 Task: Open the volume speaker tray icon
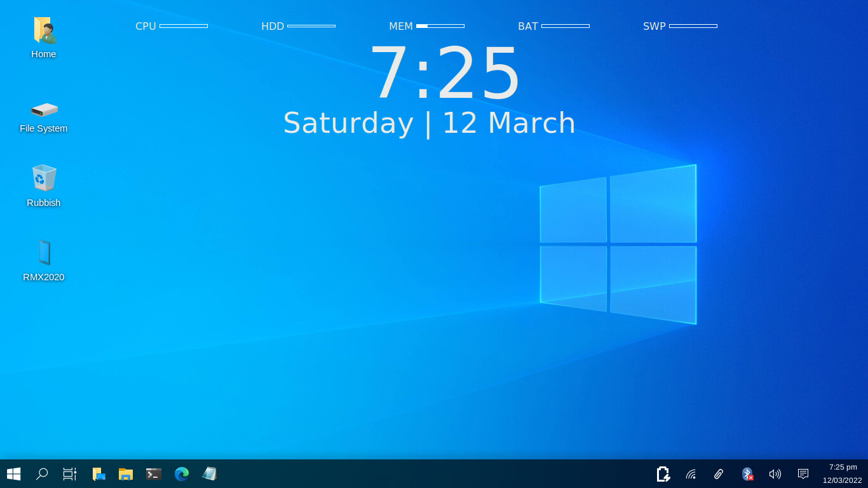[775, 474]
